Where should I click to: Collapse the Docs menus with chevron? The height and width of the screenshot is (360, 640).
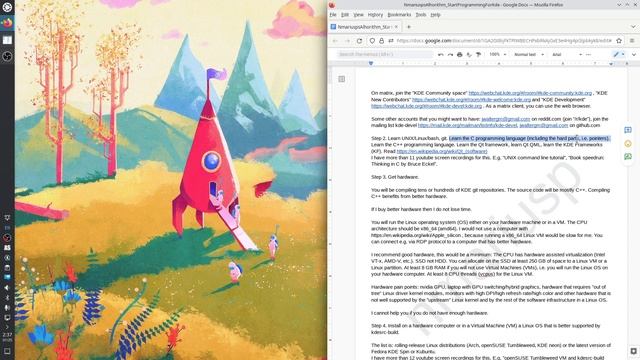tap(633, 54)
